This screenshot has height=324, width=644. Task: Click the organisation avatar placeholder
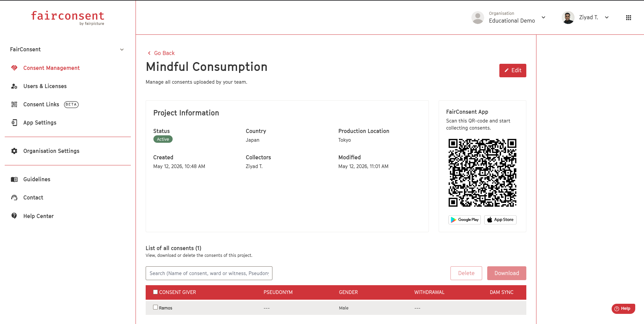(x=478, y=18)
